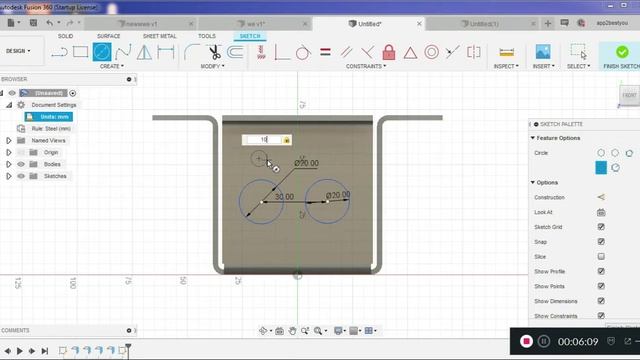Collapse the Feature Options section

click(x=533, y=138)
